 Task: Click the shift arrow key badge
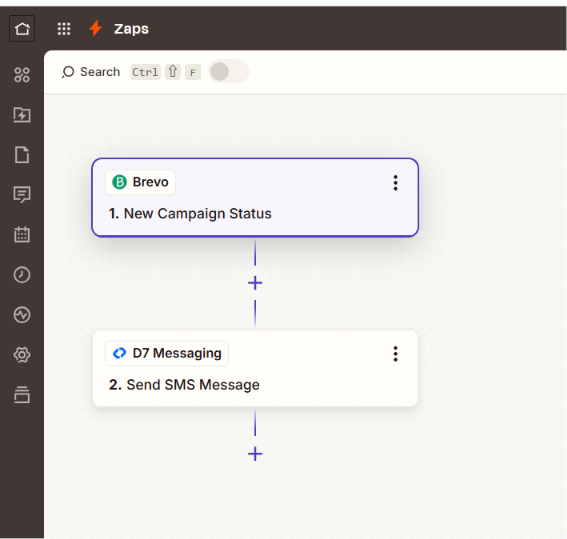point(173,72)
